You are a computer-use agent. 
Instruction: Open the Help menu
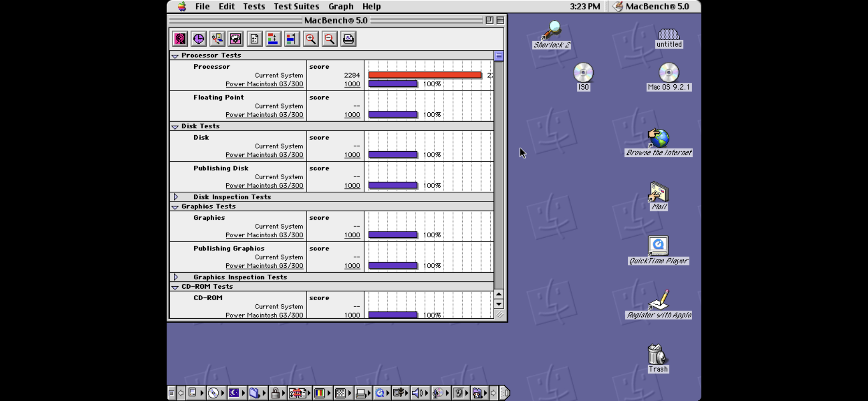(372, 6)
